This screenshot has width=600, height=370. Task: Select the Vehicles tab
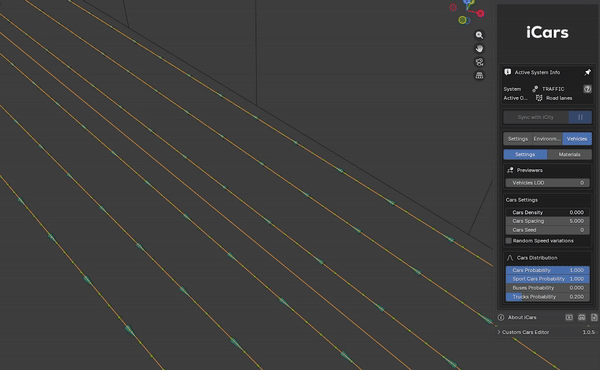click(577, 139)
